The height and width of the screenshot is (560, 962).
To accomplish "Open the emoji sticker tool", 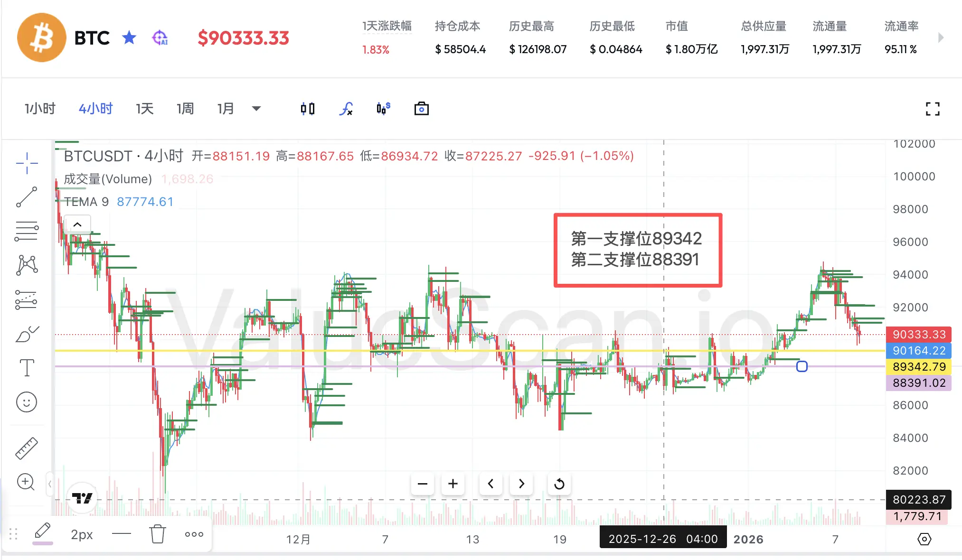I will 27,402.
